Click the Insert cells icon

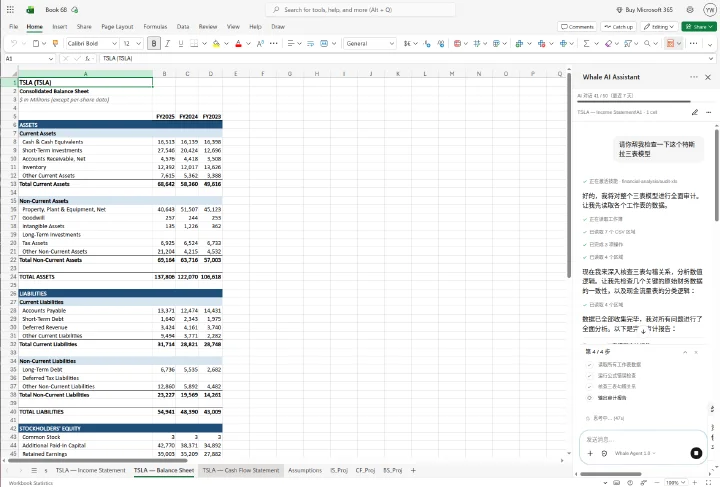pos(519,44)
